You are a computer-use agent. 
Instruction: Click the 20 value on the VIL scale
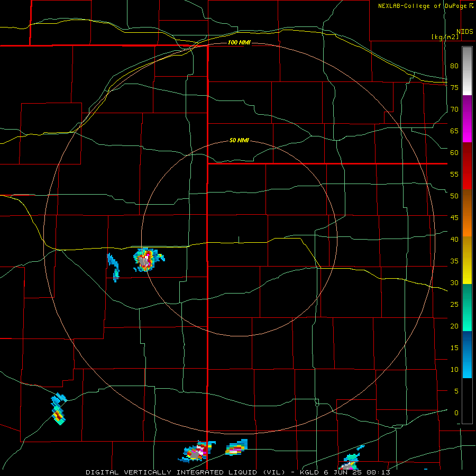click(x=454, y=326)
